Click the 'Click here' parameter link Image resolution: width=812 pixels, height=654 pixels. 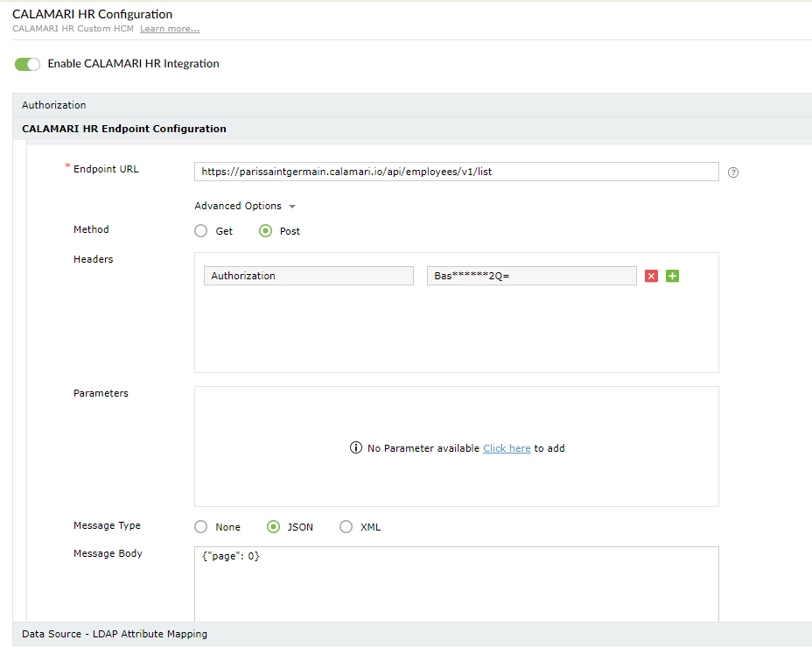pos(507,448)
